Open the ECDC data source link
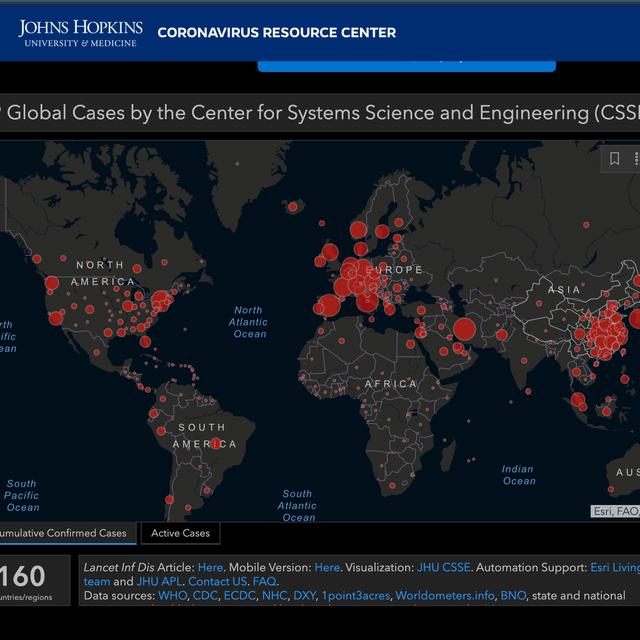The height and width of the screenshot is (640, 640). (240, 596)
